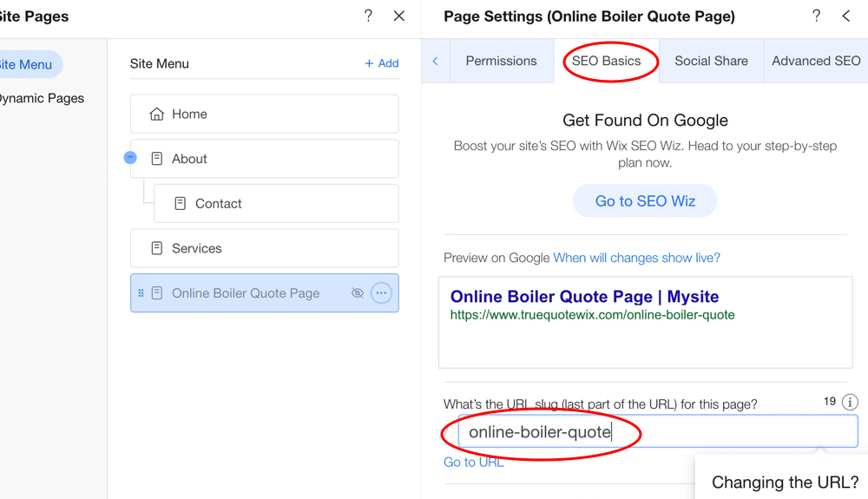Click the Home page house icon
868x499 pixels.
coord(156,114)
